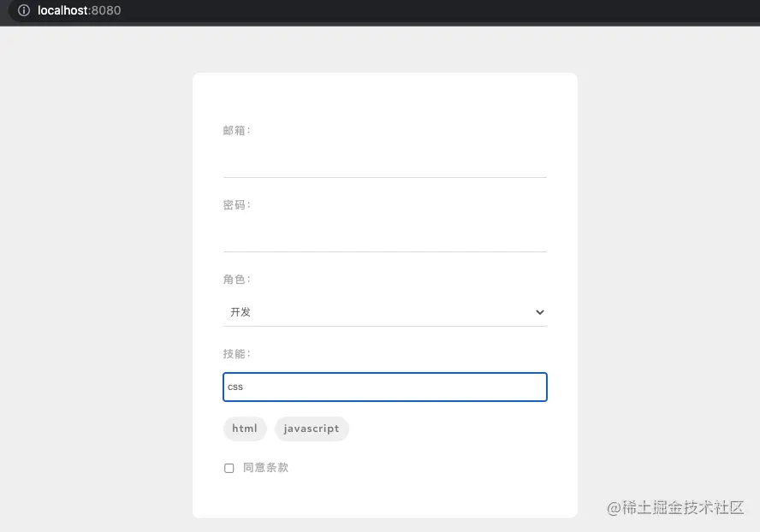Click the javascript skill tag
760x532 pixels.
[x=312, y=429]
